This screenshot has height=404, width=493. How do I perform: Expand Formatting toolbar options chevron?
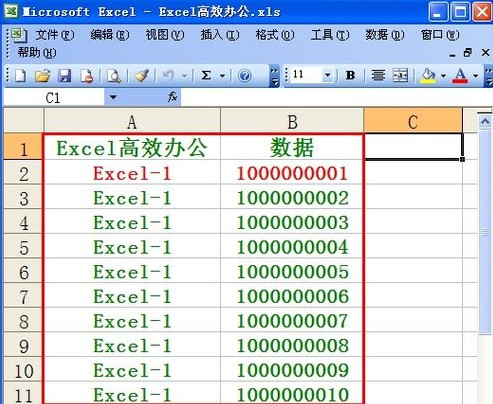(x=489, y=76)
